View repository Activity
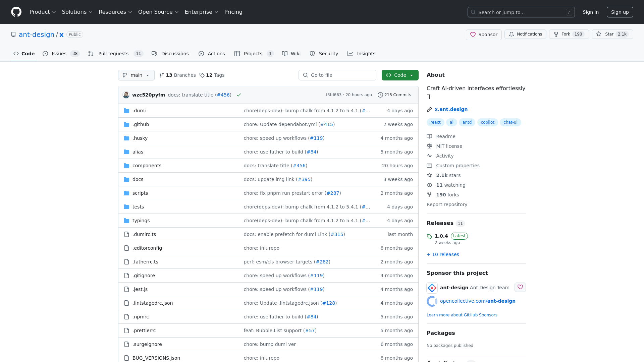The height and width of the screenshot is (362, 644). point(440,156)
